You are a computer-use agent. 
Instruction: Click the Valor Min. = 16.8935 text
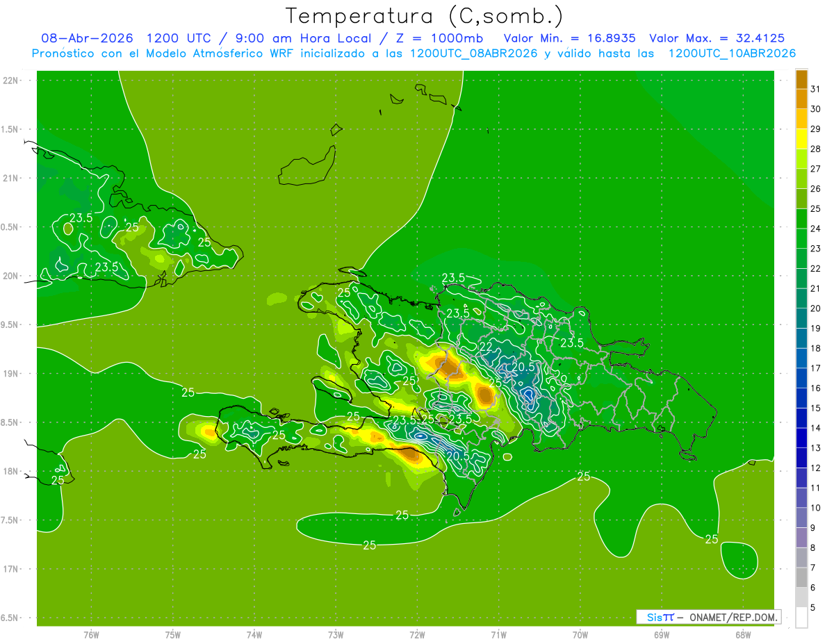(569, 38)
